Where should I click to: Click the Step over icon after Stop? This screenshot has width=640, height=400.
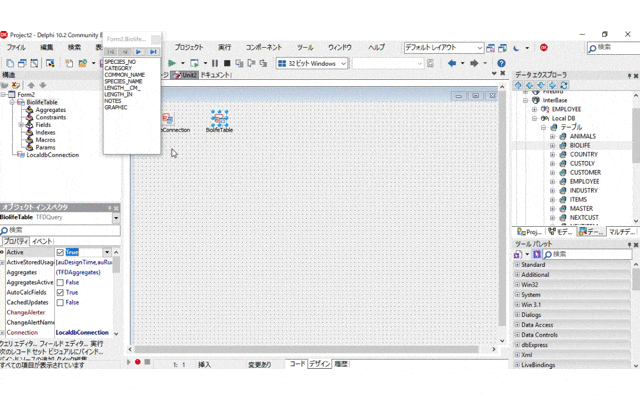point(239,63)
